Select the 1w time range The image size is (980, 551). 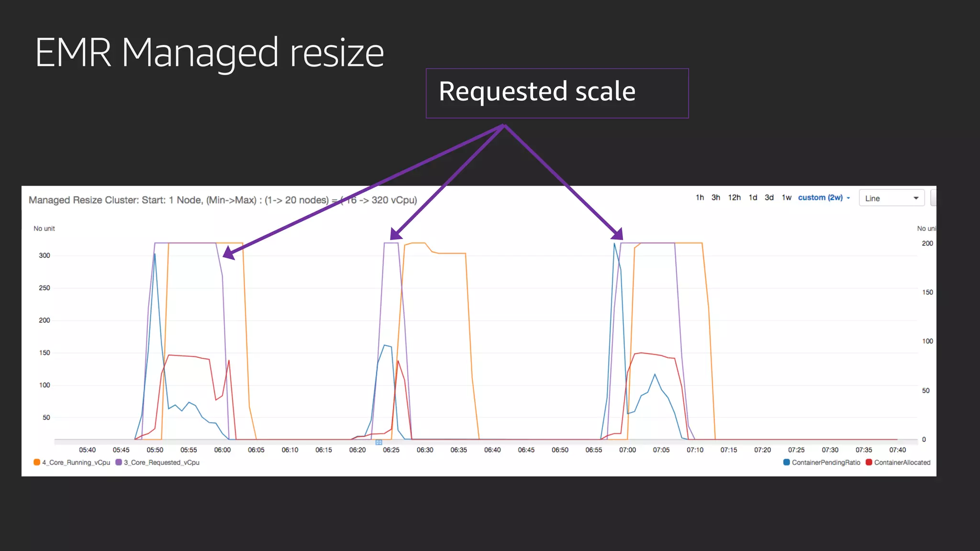click(787, 198)
